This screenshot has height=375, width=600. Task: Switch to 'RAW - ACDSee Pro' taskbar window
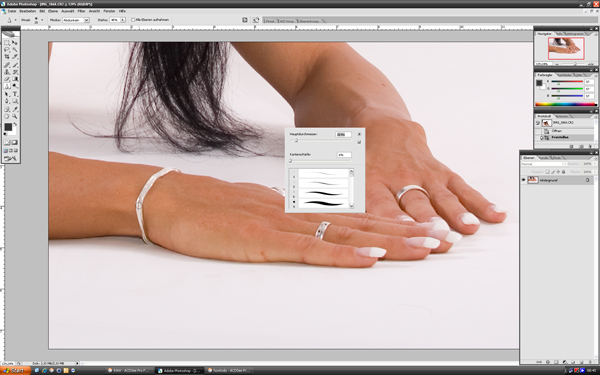(x=129, y=370)
